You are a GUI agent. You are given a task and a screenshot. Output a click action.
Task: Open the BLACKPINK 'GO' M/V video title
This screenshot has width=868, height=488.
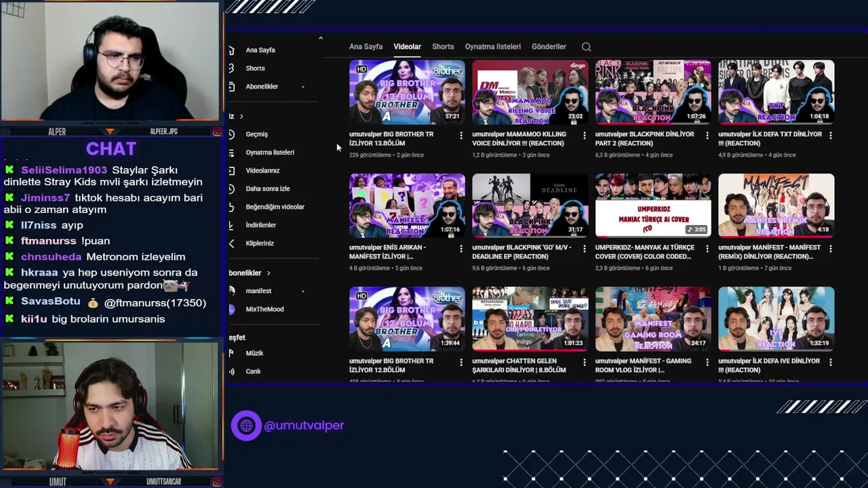pos(522,252)
